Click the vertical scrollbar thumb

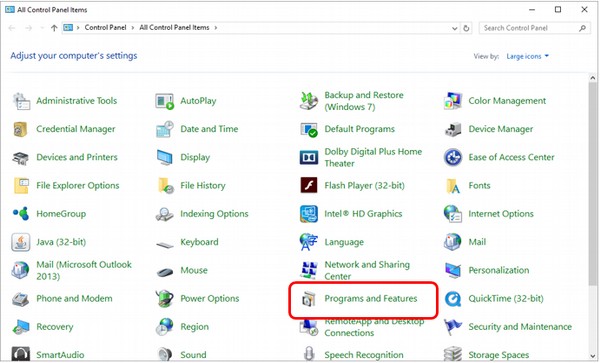(593, 184)
